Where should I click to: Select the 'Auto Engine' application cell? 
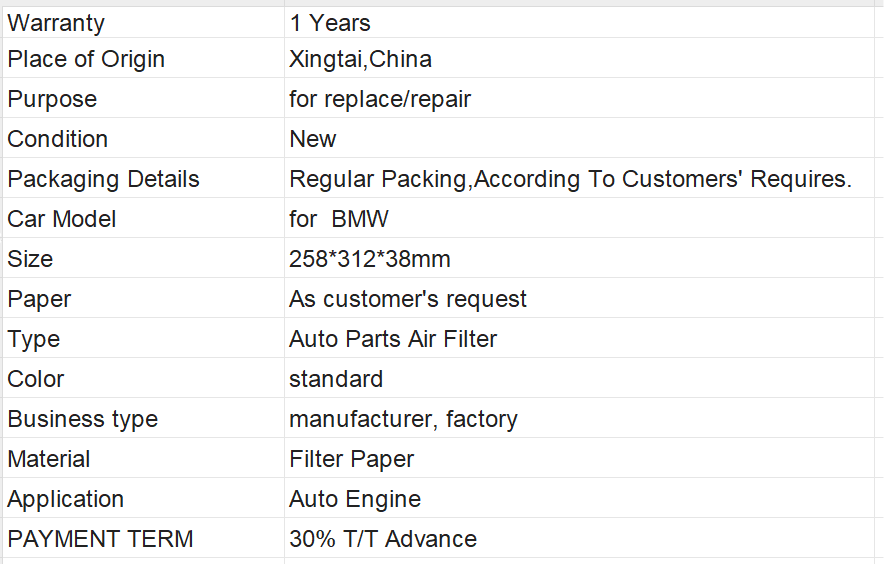coord(580,499)
